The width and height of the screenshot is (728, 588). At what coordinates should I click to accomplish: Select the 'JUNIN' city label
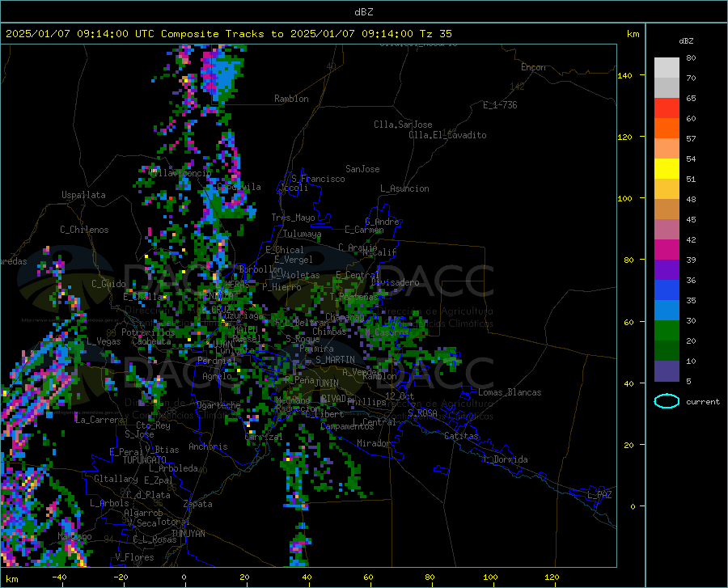(327, 383)
